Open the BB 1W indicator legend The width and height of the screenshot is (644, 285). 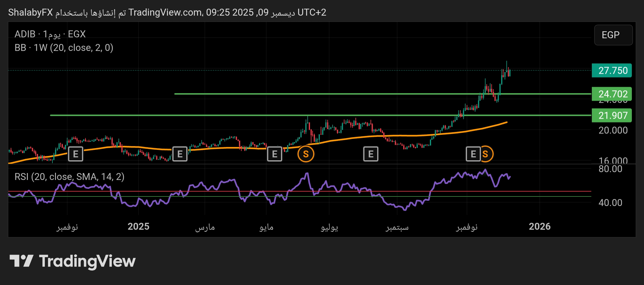[64, 48]
